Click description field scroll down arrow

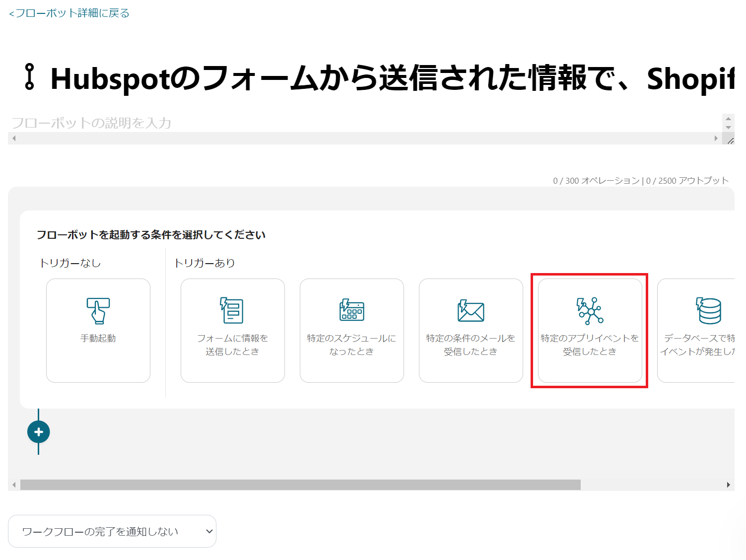[x=728, y=128]
